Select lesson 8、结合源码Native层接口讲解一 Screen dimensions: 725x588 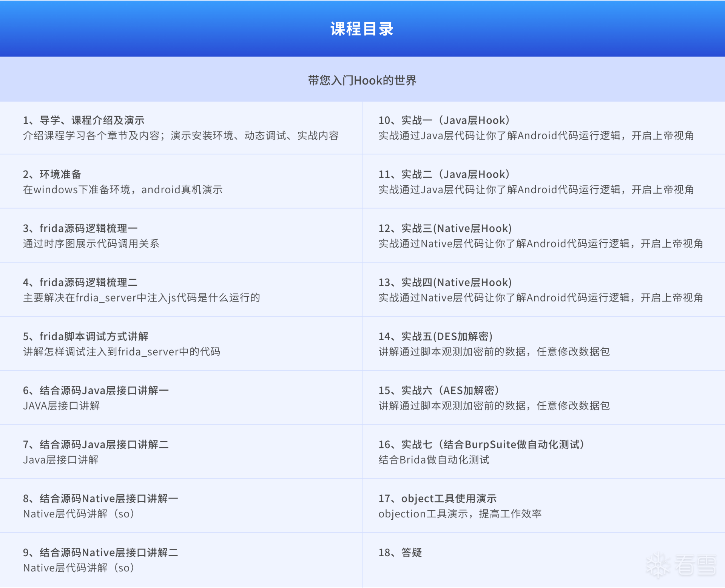(100, 498)
